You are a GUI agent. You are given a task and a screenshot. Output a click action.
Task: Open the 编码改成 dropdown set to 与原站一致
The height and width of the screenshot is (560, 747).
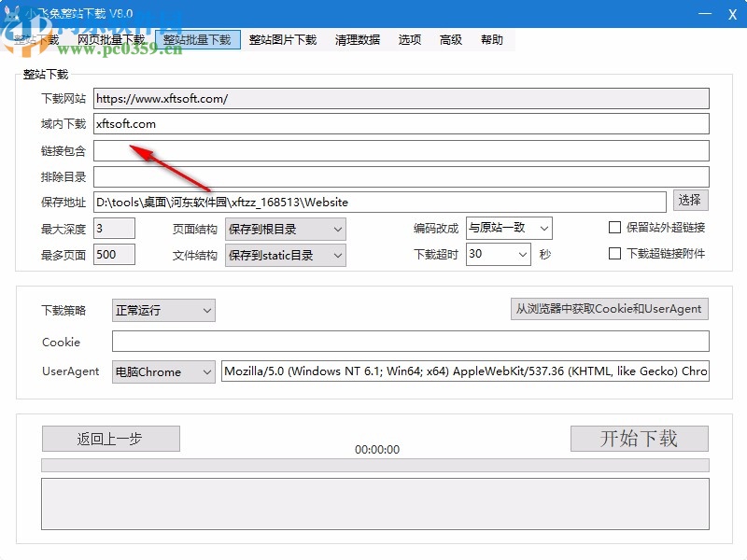click(508, 228)
